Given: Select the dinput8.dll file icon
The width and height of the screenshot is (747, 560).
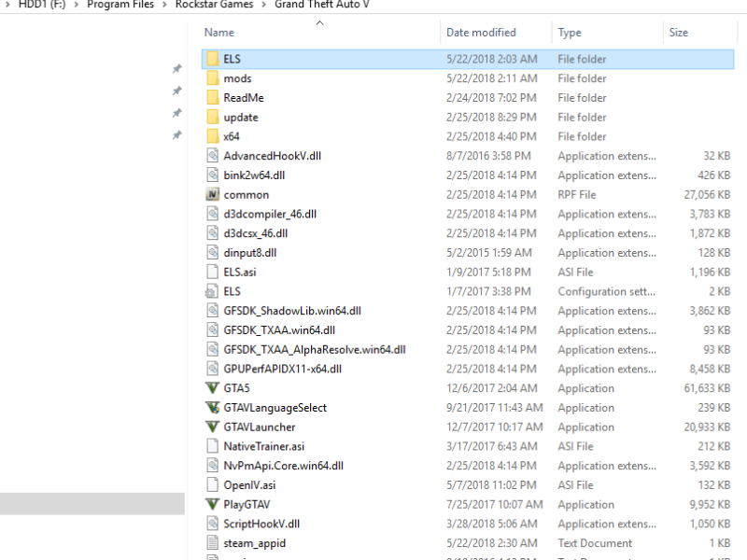Looking at the screenshot, I should click(x=213, y=252).
